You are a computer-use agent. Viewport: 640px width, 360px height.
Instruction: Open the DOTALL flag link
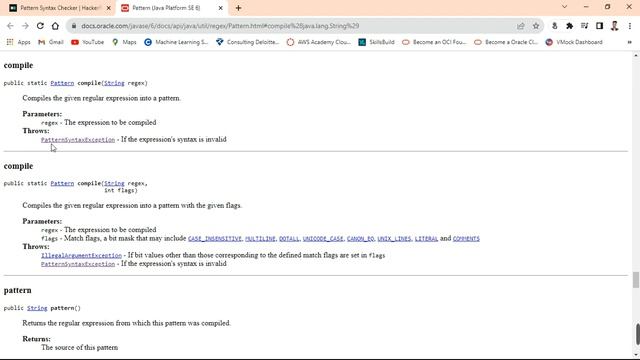point(289,238)
